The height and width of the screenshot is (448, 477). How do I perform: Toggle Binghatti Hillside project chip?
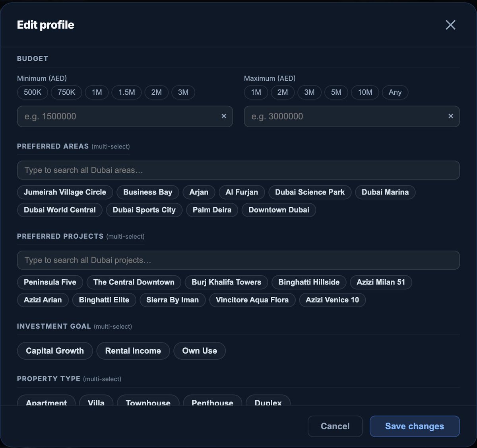point(309,282)
